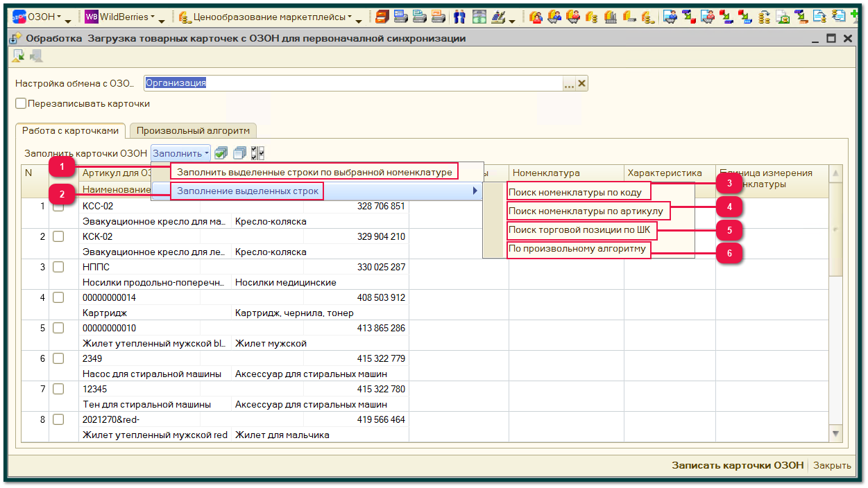Image resolution: width=868 pixels, height=488 pixels.
Task: Click the Заполнить dropdown button
Action: point(180,153)
